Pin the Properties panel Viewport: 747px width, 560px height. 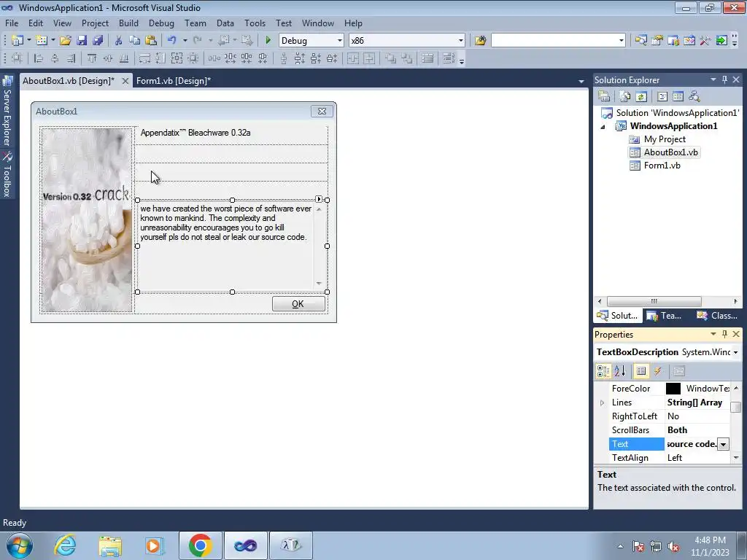[724, 334]
